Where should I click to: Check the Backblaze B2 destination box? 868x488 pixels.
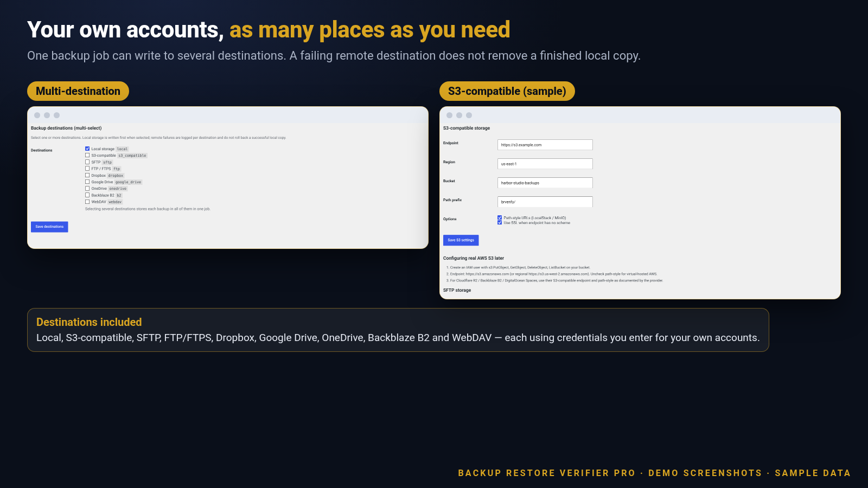pos(87,195)
